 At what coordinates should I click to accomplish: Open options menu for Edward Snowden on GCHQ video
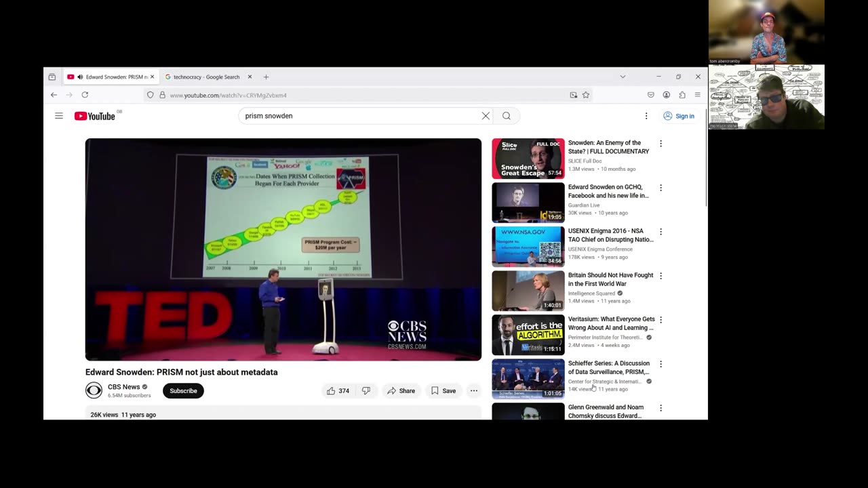(660, 188)
